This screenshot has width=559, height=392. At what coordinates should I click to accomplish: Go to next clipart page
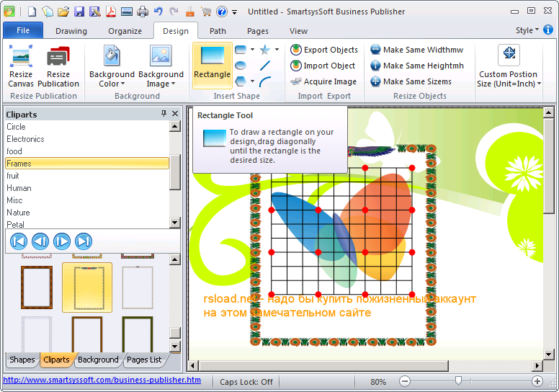tap(62, 241)
